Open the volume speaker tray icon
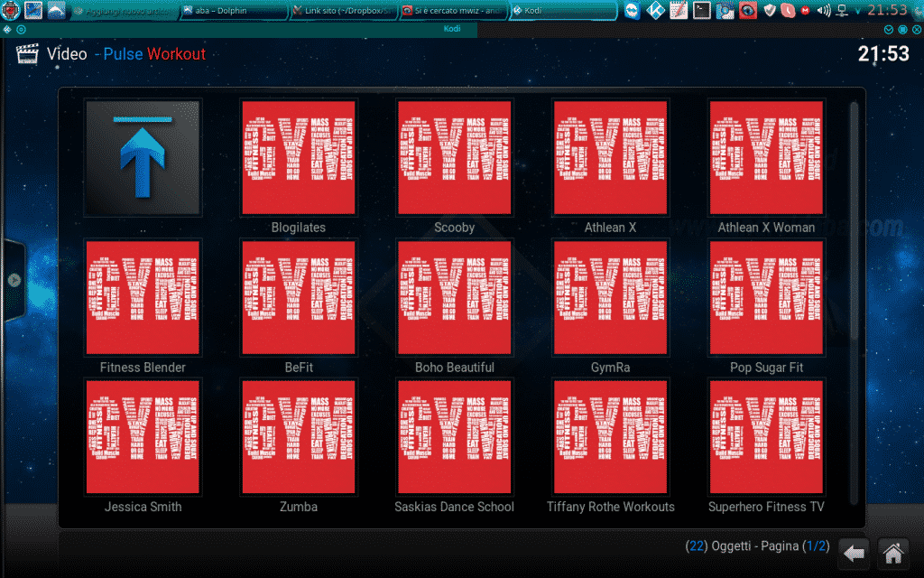 click(824, 10)
